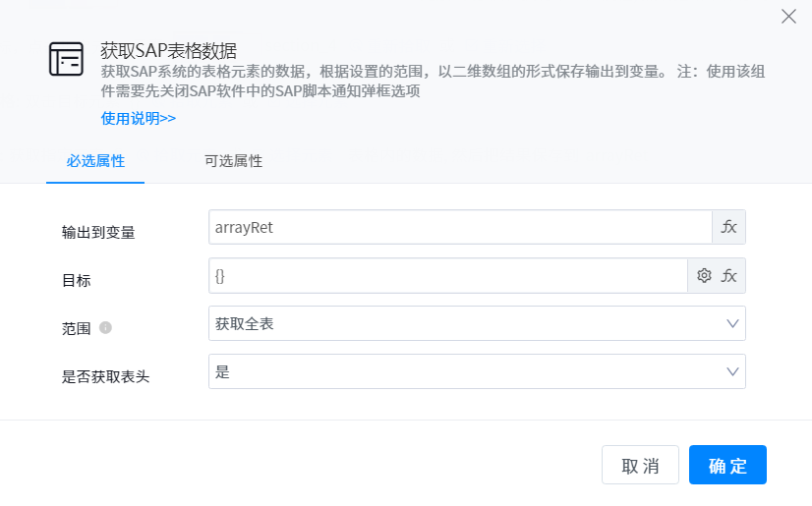Open the 是否获取表头 dropdown showing 是

click(462, 371)
